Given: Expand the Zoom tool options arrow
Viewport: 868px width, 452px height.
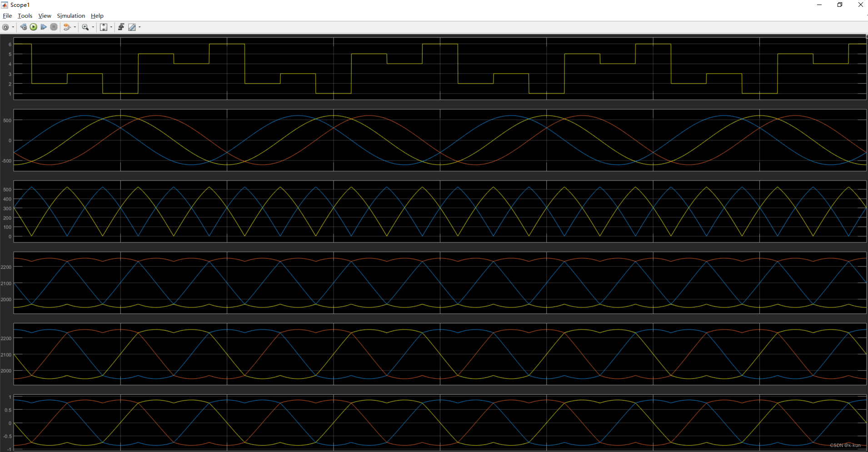Looking at the screenshot, I should point(93,27).
